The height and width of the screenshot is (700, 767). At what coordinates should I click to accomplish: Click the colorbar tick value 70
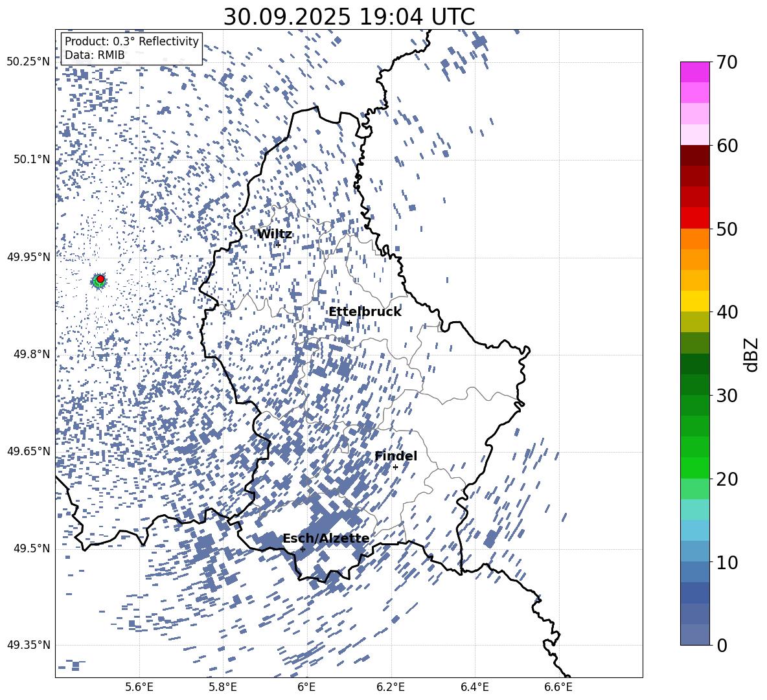click(x=727, y=62)
